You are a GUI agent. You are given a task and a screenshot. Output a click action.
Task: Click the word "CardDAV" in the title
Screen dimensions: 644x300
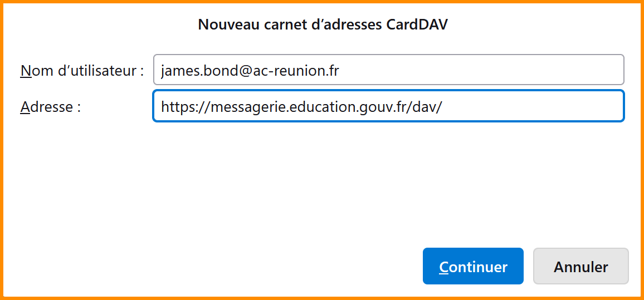(417, 24)
